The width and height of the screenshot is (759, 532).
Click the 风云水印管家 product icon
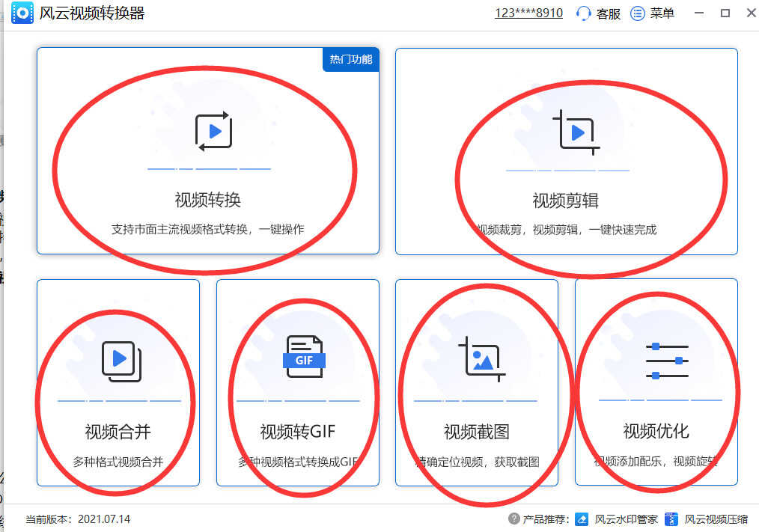582,519
